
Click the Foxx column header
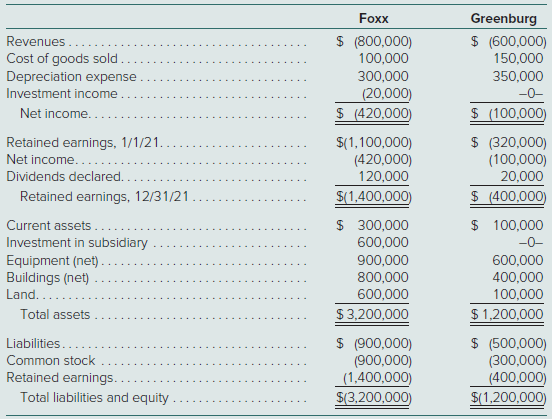click(x=374, y=18)
